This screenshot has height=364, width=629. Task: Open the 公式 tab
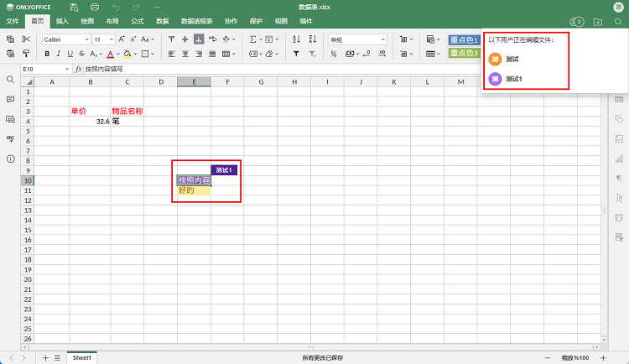click(x=137, y=21)
